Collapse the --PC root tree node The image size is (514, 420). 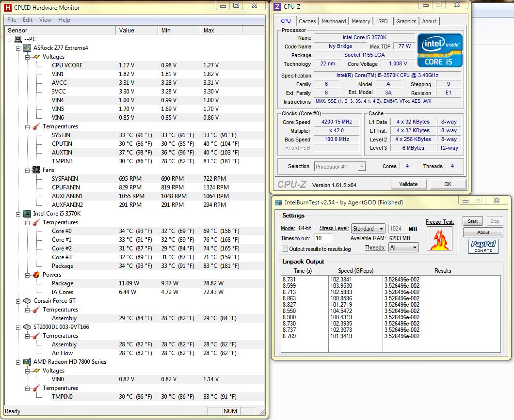(9, 40)
